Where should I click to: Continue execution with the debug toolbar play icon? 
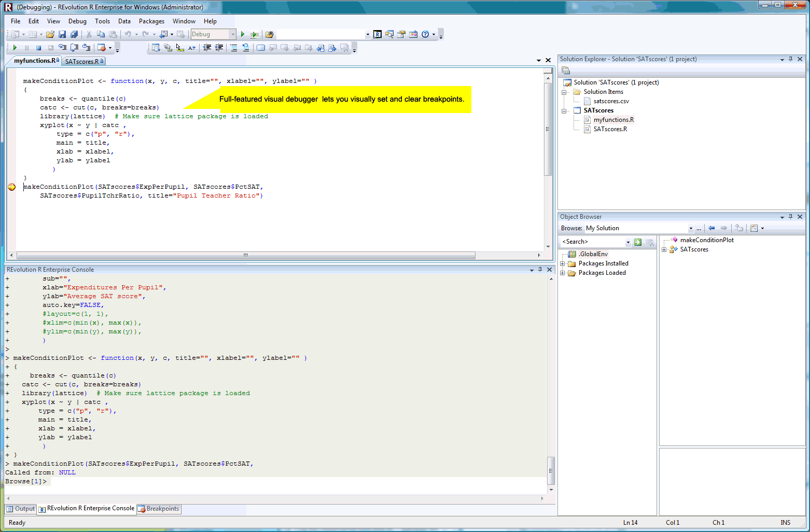15,48
